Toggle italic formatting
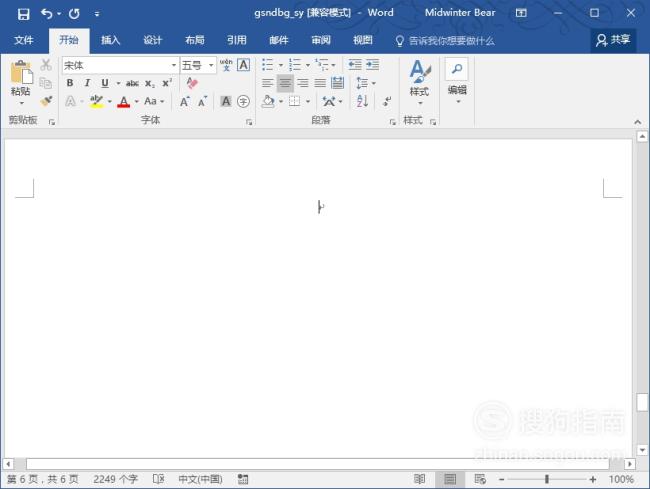Screen dimensions: 650x489 [x=87, y=83]
